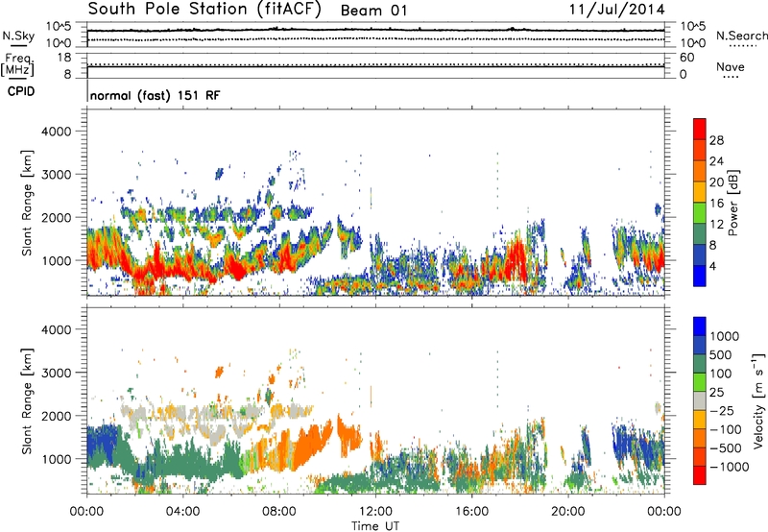
Task: Click the power panel 'Slant Range [km]' label
Action: (x=27, y=203)
